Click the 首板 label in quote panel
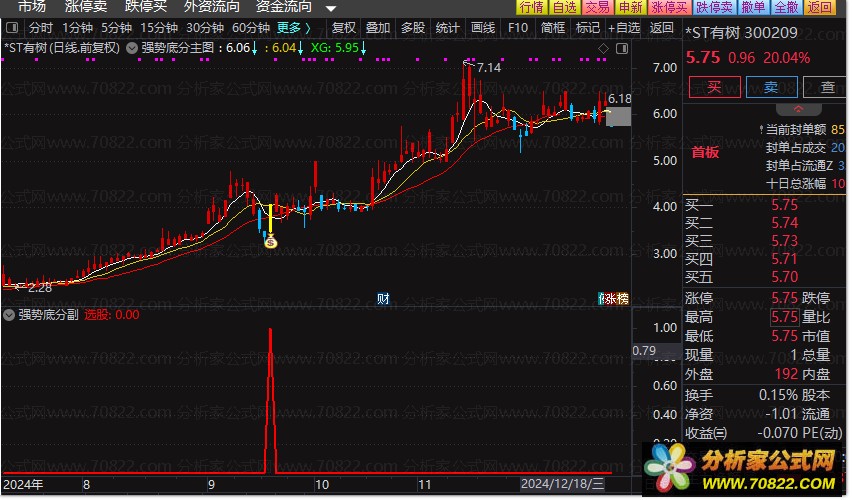This screenshot has height=500, width=852. [x=705, y=152]
